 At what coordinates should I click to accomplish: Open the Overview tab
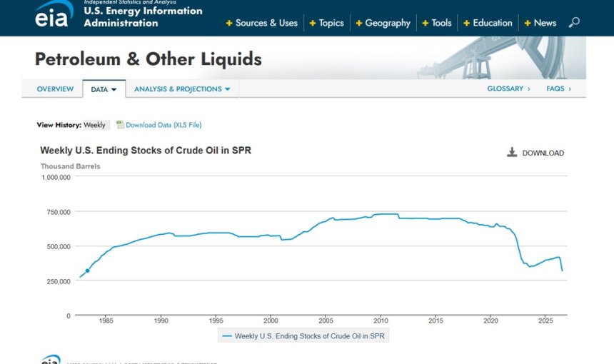pos(55,89)
